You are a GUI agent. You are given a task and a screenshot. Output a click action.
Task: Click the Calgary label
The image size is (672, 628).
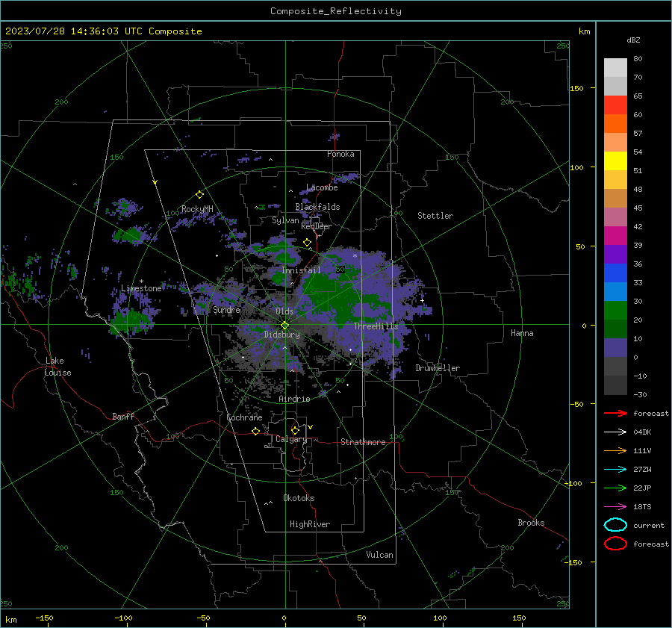click(291, 439)
